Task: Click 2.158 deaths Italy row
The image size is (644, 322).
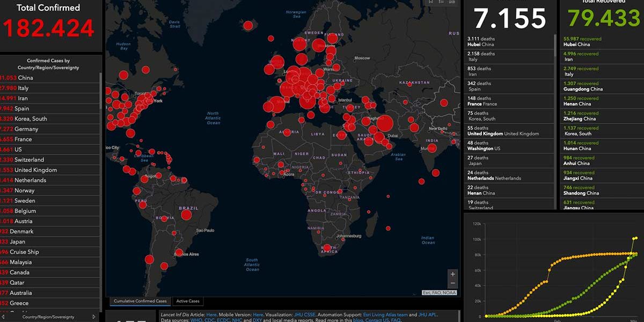Action: [509, 56]
